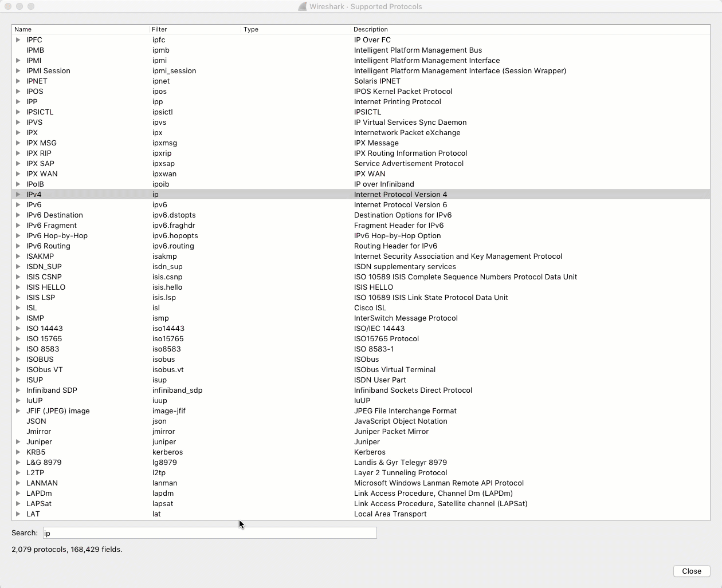Click the 'kerberos' filter cell

pyautogui.click(x=167, y=452)
